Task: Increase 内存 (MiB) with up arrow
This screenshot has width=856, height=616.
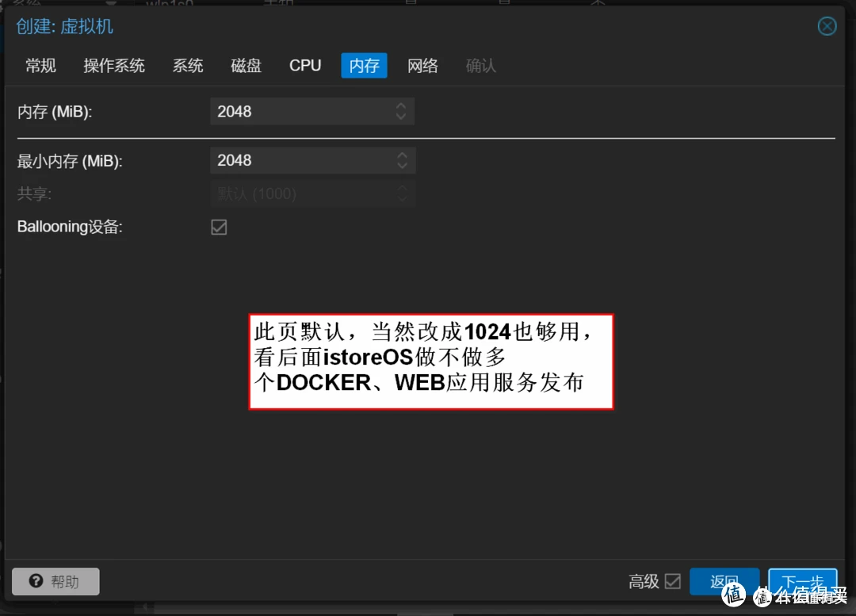Action: (x=401, y=105)
